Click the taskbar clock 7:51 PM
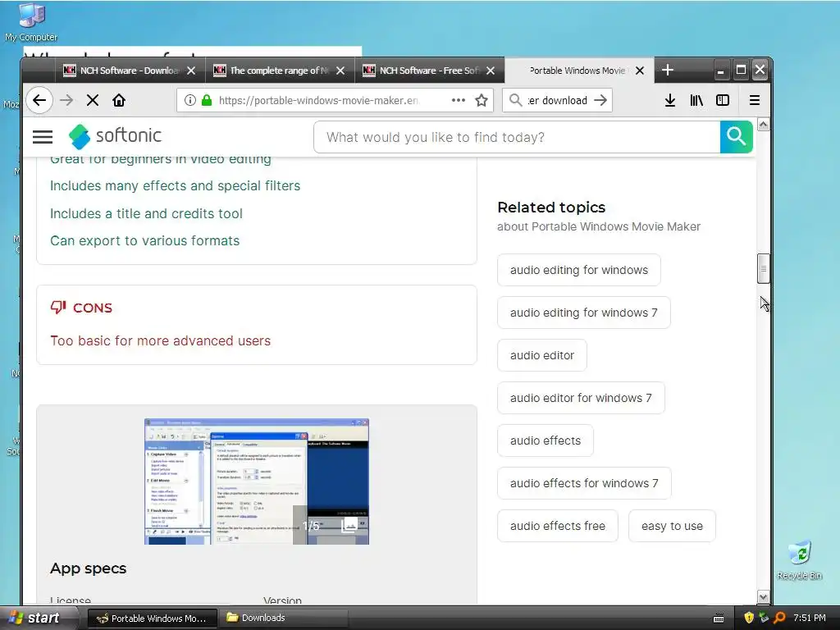Screen dimensions: 840x630 point(810,618)
